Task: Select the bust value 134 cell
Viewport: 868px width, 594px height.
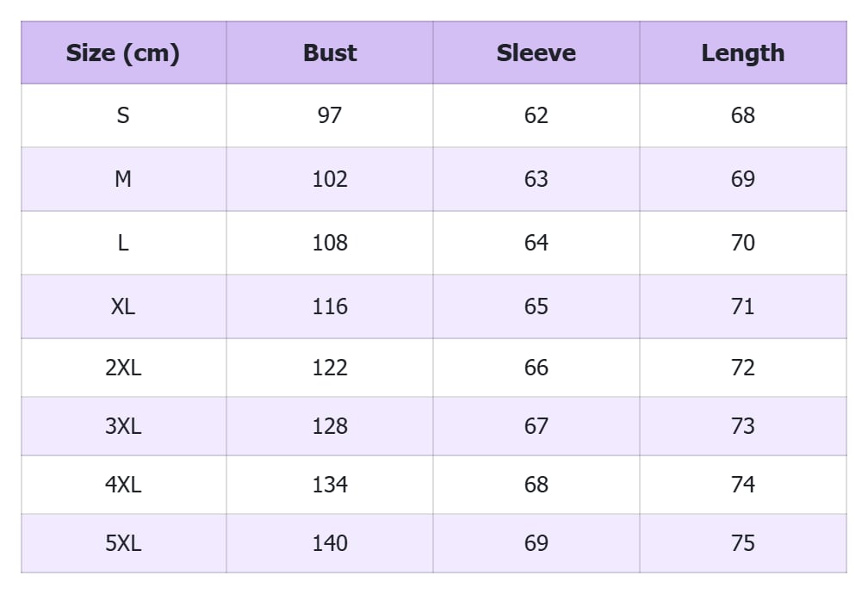Action: point(330,485)
